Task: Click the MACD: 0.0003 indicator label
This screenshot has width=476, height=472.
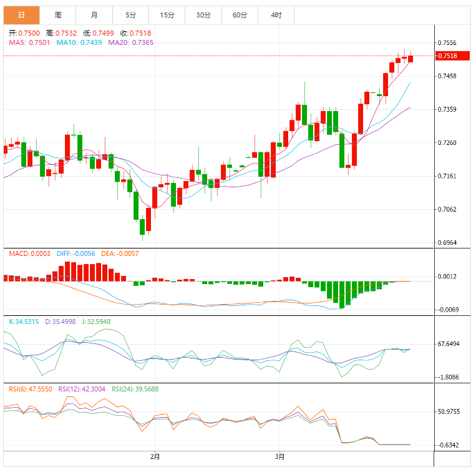Action: pyautogui.click(x=29, y=253)
